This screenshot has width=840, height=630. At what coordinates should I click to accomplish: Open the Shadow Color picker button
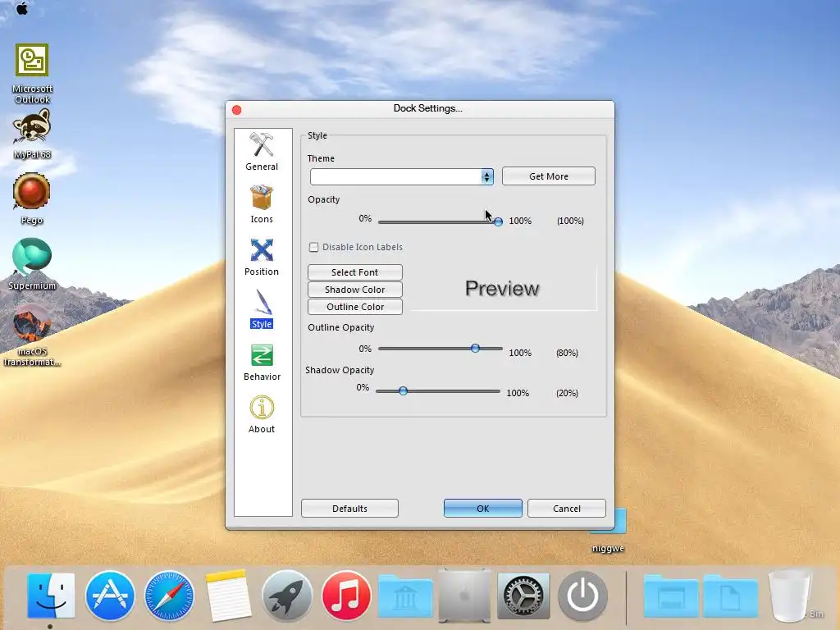(354, 290)
